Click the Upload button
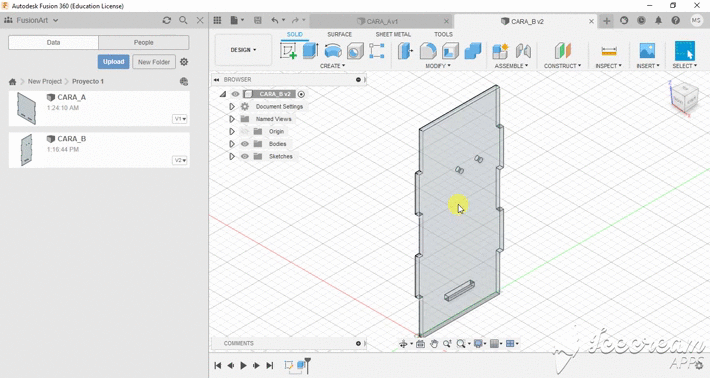710x378 pixels. [x=113, y=62]
